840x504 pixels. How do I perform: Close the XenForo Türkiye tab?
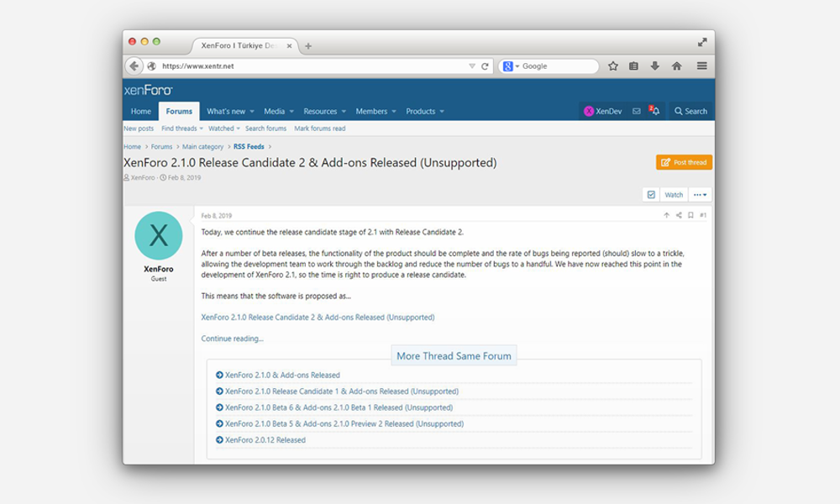[x=289, y=46]
